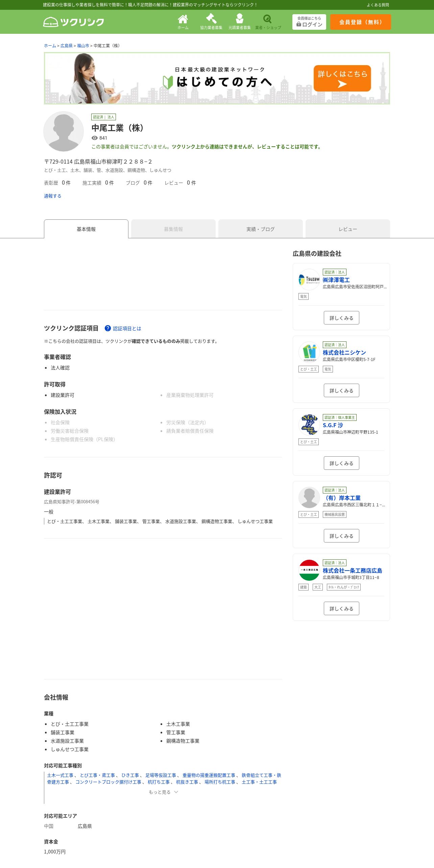Open 土工事・土工工事 link
This screenshot has height=868, width=434.
point(259,782)
